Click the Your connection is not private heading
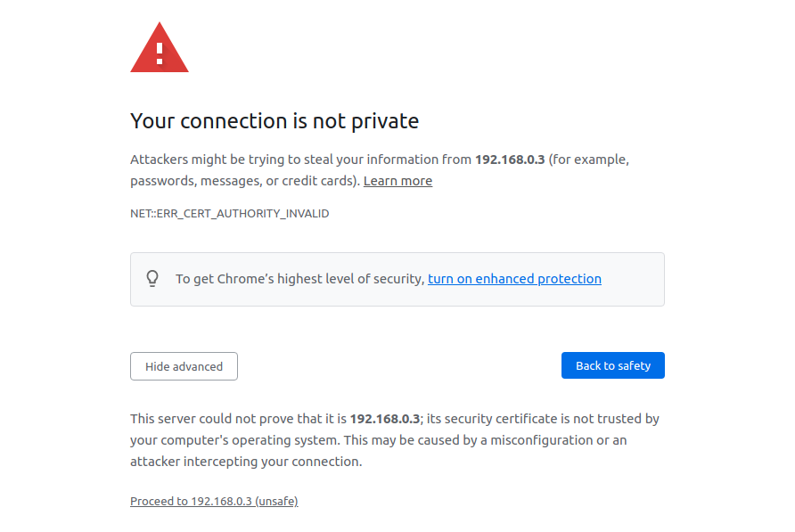 [x=275, y=120]
